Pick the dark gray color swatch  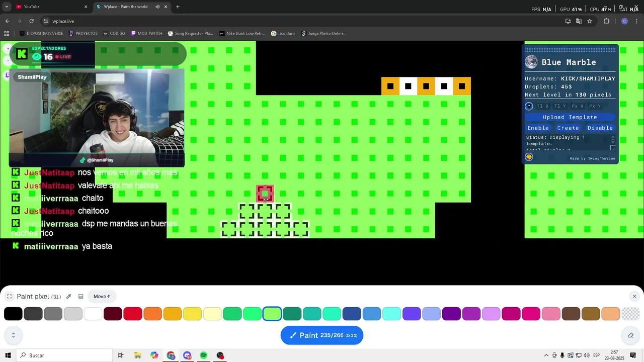pyautogui.click(x=33, y=314)
